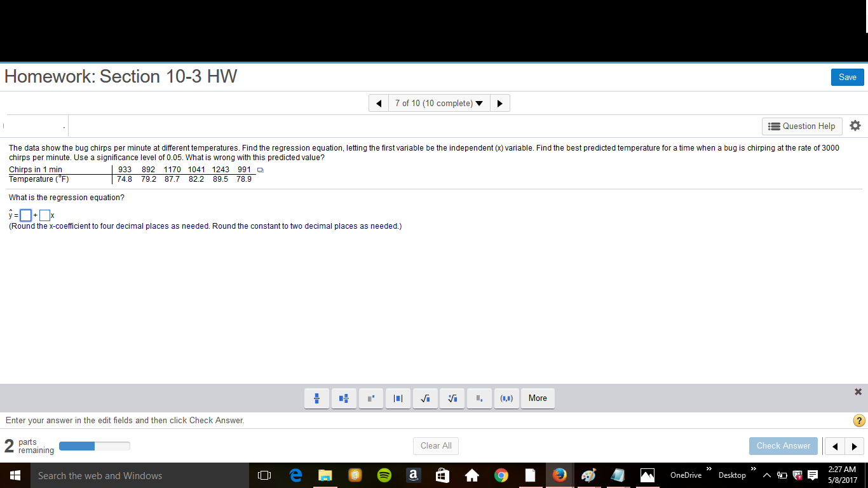Screen dimensions: 868x488
Task: Click the data table popout icon
Action: [x=259, y=170]
